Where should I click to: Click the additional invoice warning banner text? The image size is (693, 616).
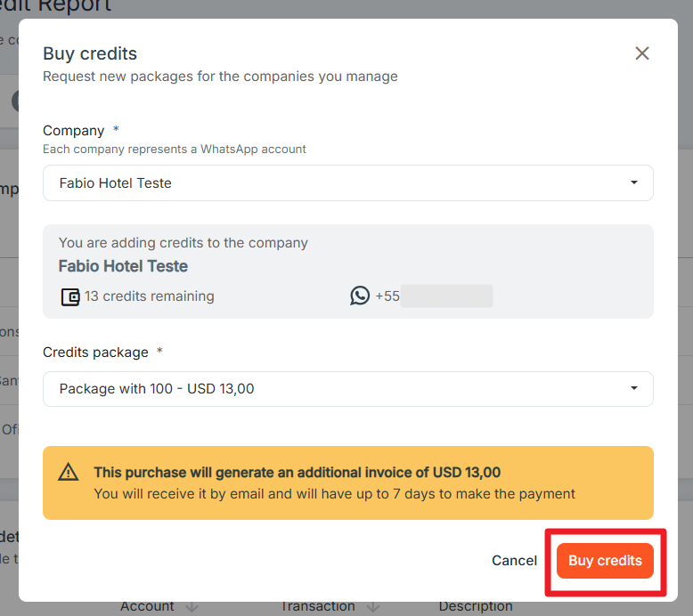(297, 472)
